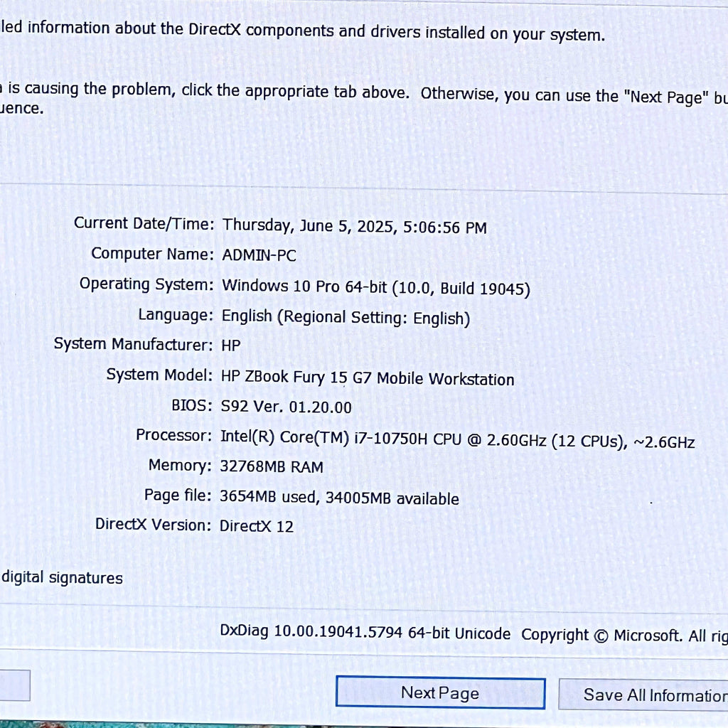Click the 32768MB RAM memory value

[271, 466]
